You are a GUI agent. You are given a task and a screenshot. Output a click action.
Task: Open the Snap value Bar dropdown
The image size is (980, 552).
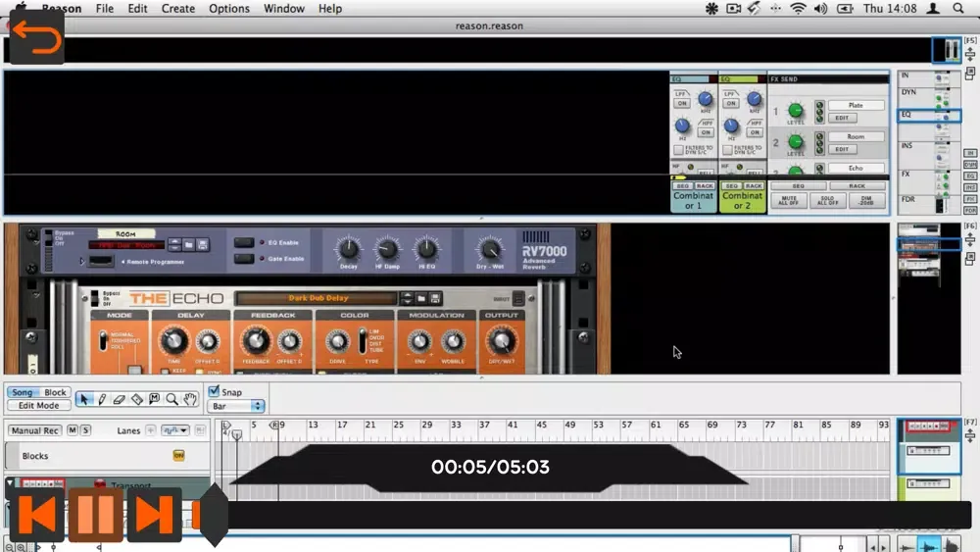point(236,406)
